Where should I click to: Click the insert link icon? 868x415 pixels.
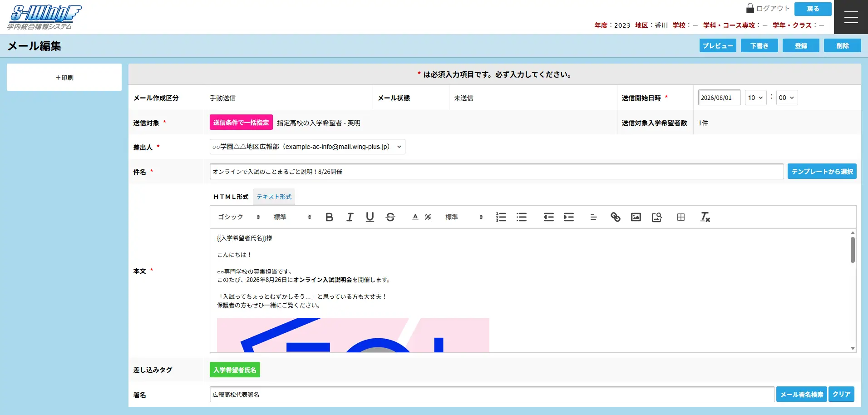[x=615, y=217]
